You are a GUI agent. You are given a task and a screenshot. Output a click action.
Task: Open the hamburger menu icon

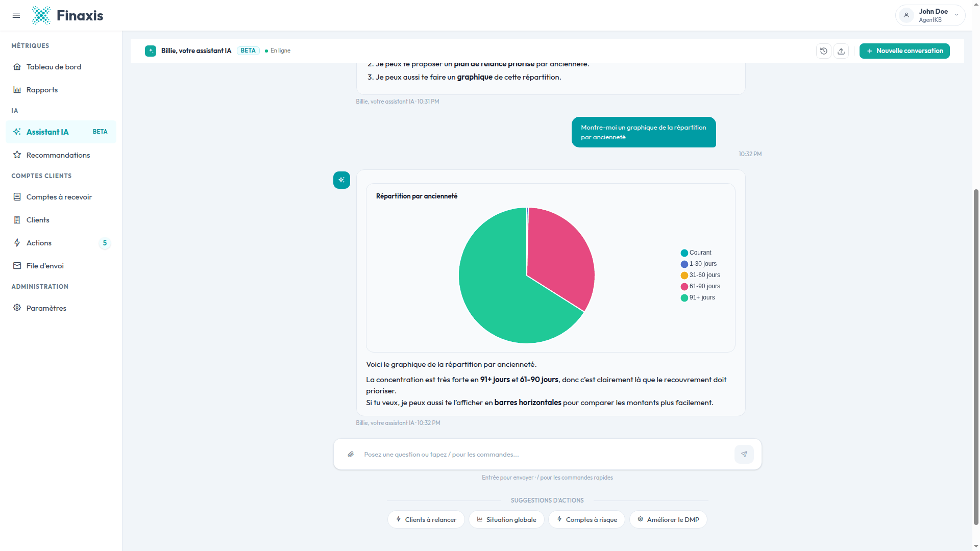tap(16, 15)
